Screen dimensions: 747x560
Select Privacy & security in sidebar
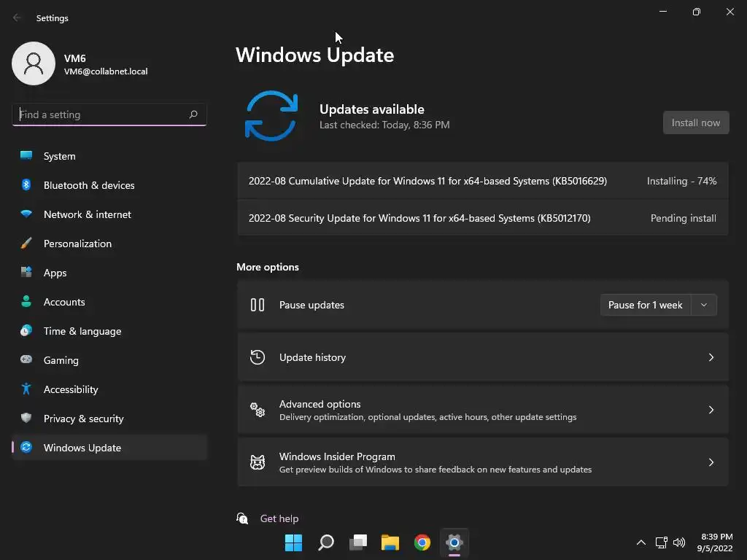[x=109, y=418]
